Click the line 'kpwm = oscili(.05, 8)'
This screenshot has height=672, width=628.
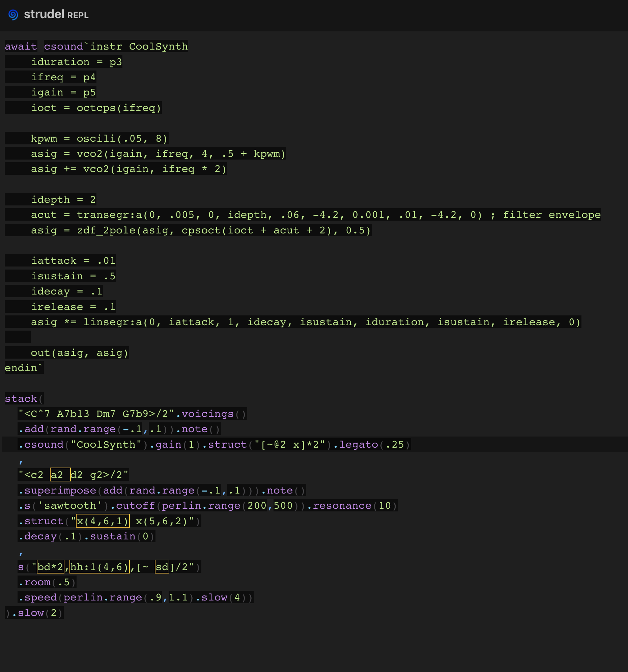[99, 138]
